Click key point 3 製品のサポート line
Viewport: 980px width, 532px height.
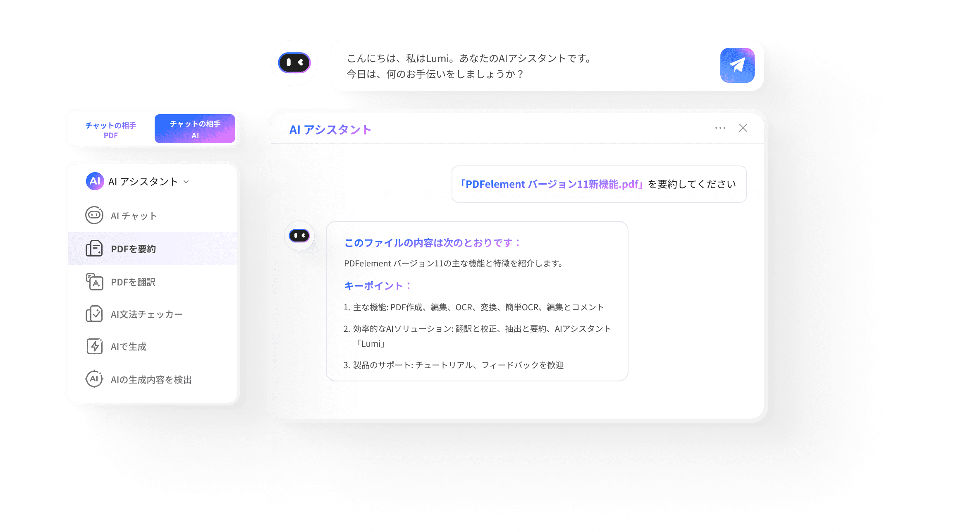click(x=454, y=365)
